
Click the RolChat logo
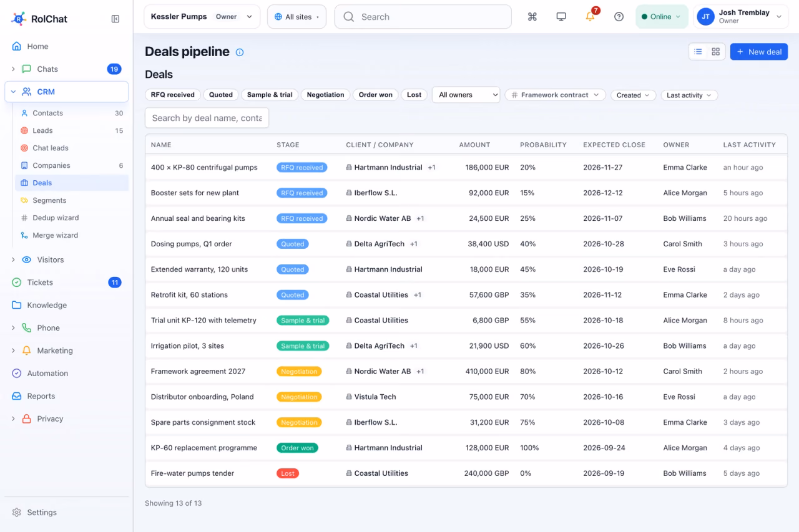point(39,19)
